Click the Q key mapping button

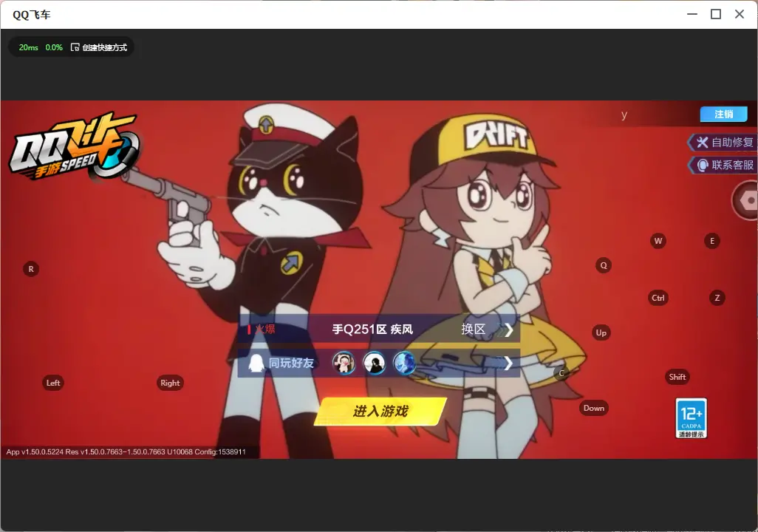point(604,265)
